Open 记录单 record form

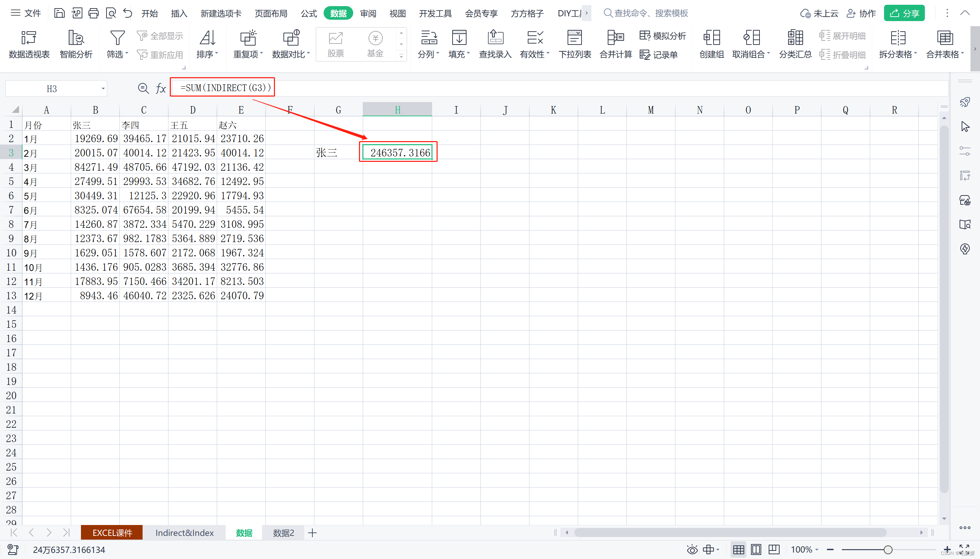659,54
